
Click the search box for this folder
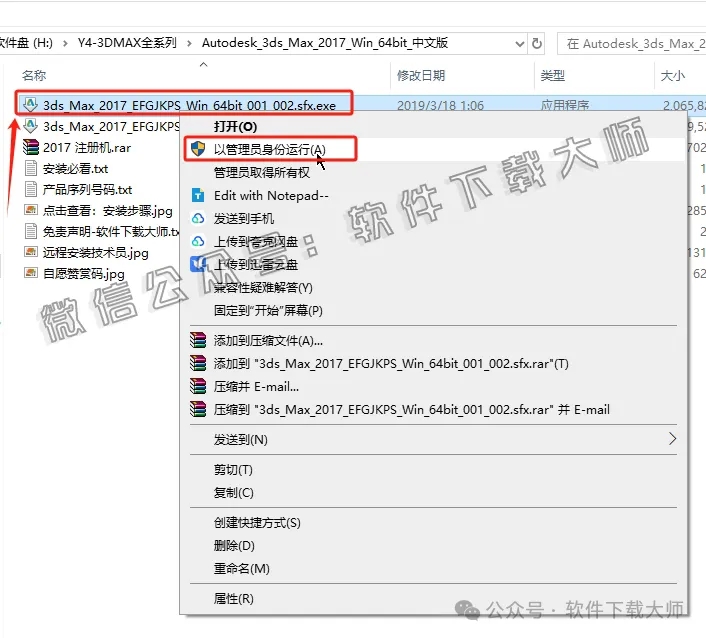[631, 44]
